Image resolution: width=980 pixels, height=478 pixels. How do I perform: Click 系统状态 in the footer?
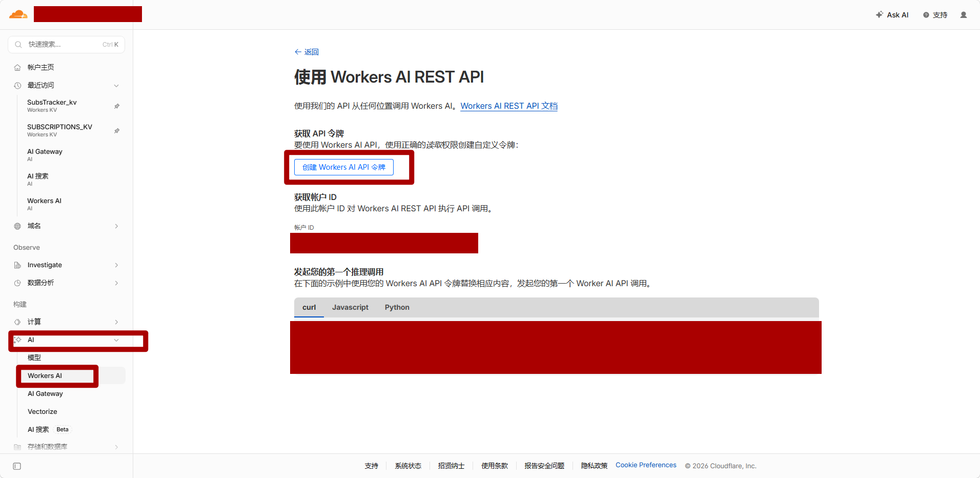point(408,466)
